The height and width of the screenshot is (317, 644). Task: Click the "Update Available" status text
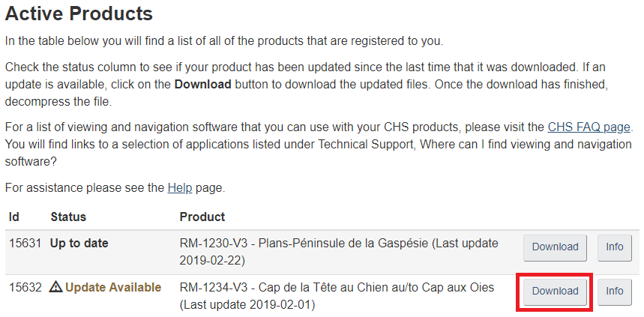tap(113, 287)
